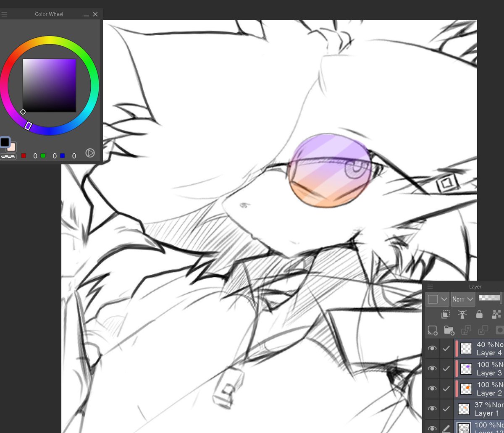
Task: Hide Layer 4 using its eye icon
Action: [x=432, y=348]
